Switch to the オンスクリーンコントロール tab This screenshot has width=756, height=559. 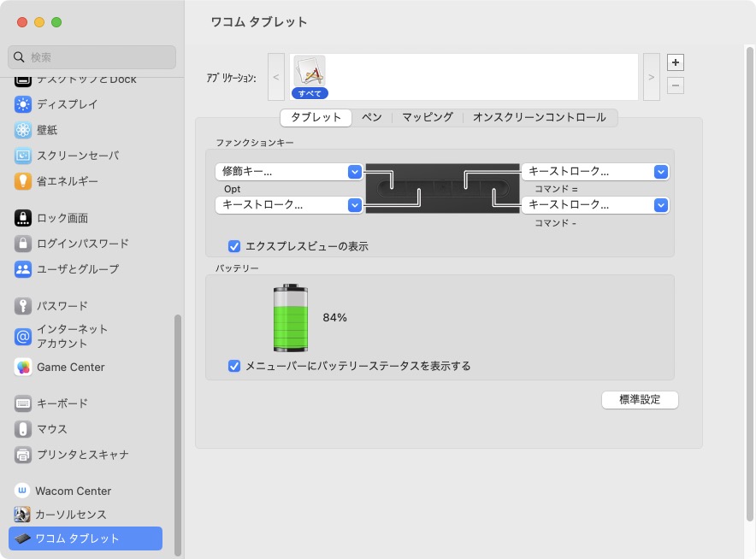tap(539, 117)
